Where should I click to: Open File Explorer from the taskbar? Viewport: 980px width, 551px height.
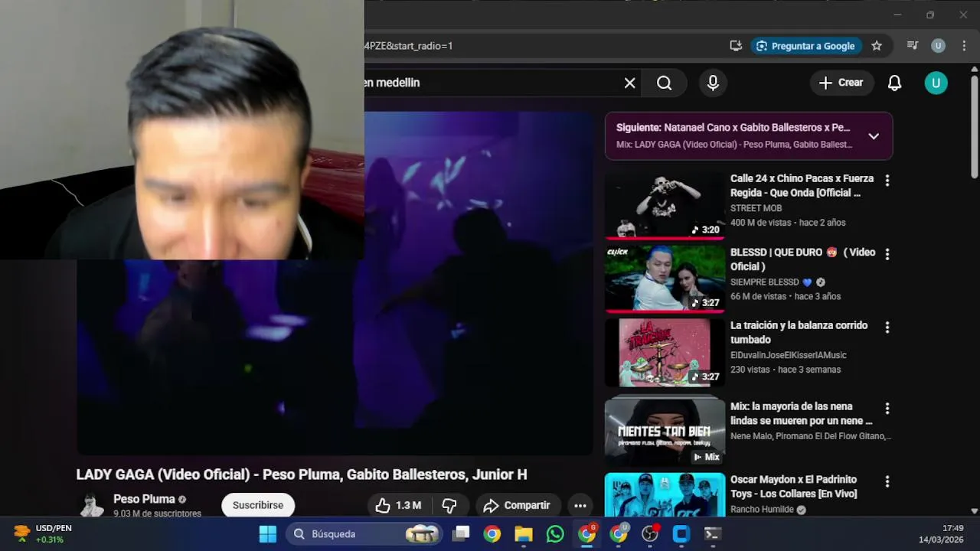point(524,534)
